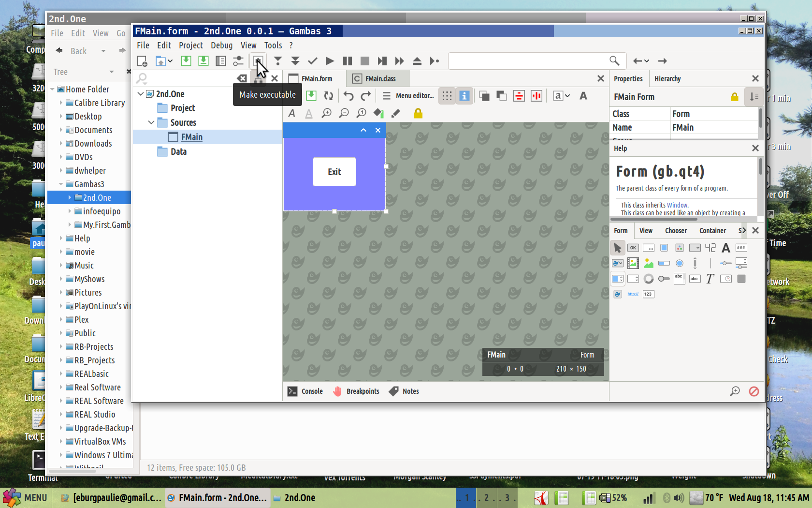
Task: Toggle the form grid display button
Action: click(x=447, y=96)
